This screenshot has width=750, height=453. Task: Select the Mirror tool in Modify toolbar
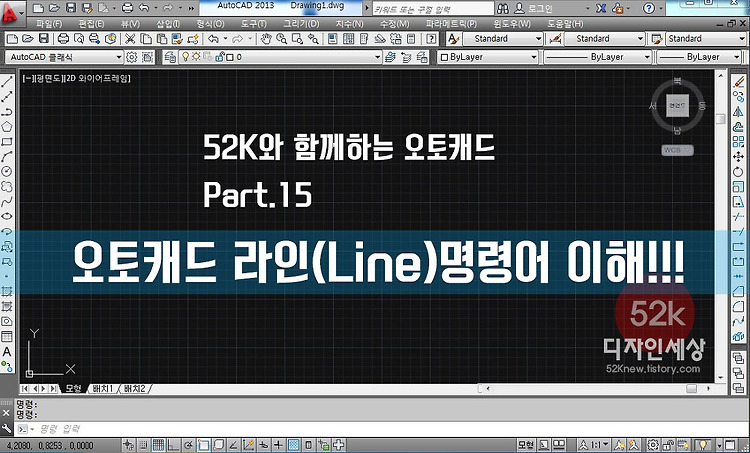tap(739, 111)
